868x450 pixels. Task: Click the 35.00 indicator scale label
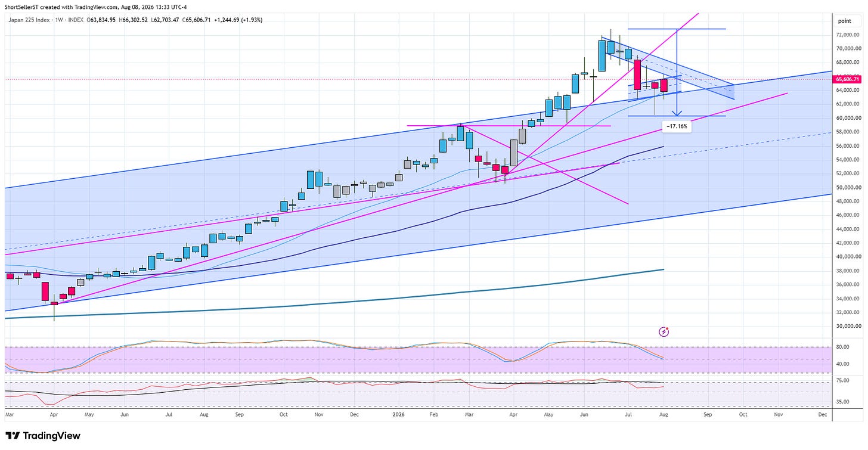coord(842,401)
